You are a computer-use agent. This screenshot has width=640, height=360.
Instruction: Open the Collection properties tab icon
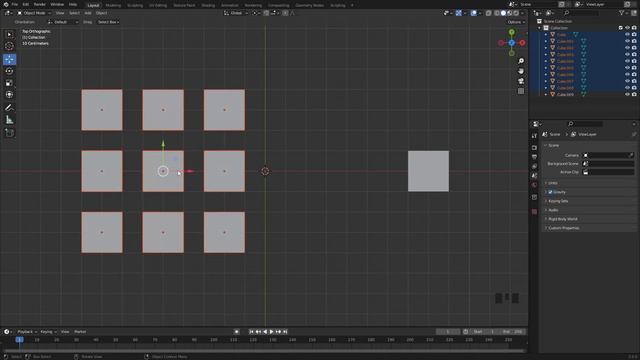click(x=534, y=198)
